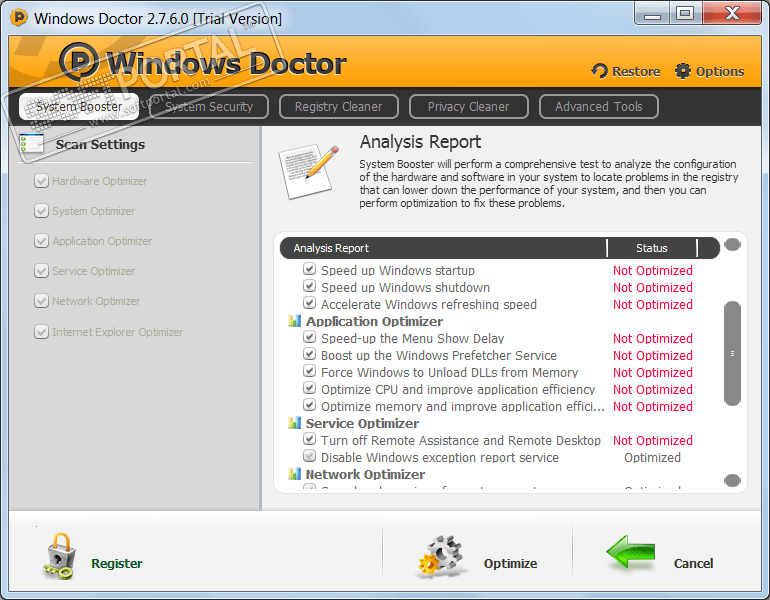The width and height of the screenshot is (770, 600).
Task: Click the Cancel button label
Action: [693, 563]
